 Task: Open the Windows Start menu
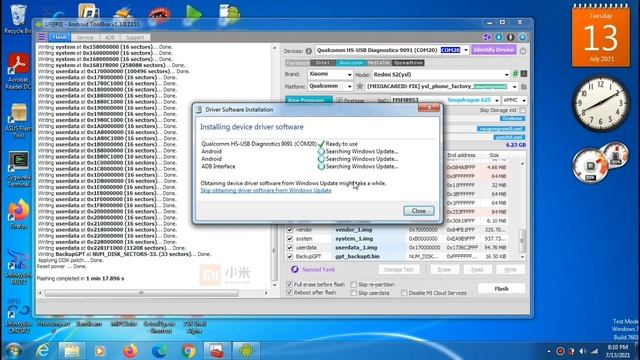coord(13,351)
